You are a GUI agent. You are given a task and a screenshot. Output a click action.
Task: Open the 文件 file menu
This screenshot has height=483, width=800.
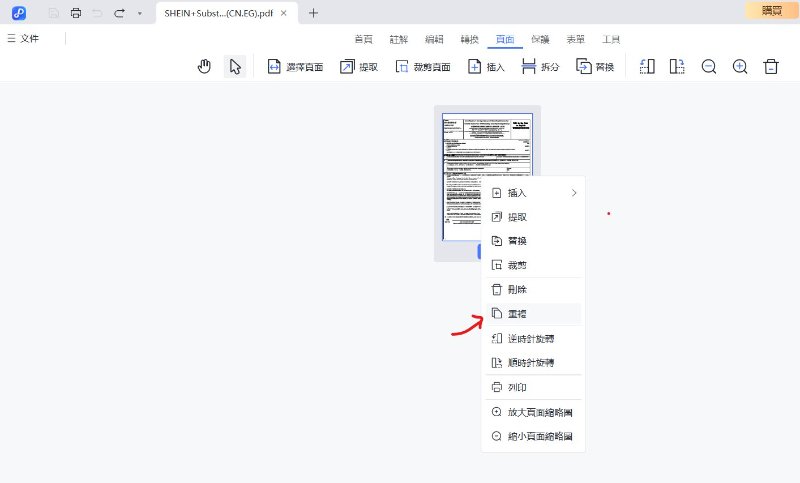[x=23, y=38]
